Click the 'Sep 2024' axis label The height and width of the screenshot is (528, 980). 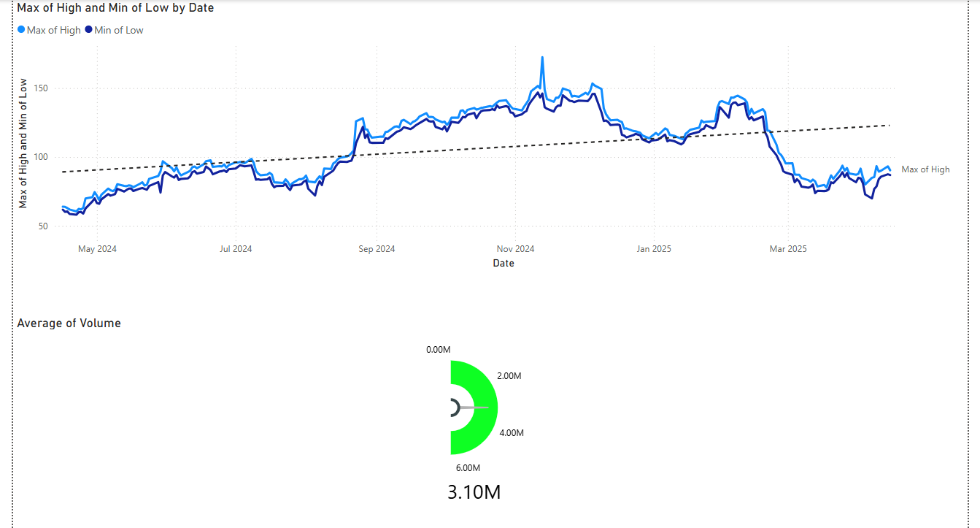pos(377,249)
